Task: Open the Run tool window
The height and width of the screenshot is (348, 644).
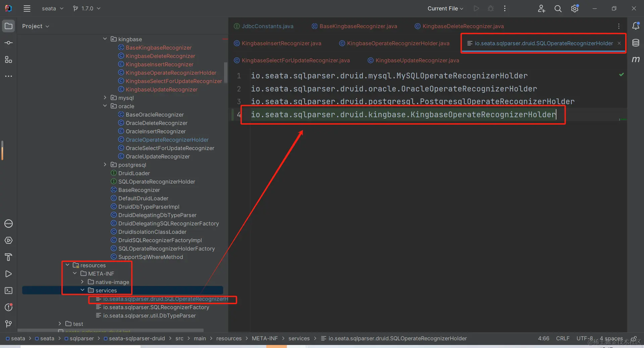Action: [9, 274]
